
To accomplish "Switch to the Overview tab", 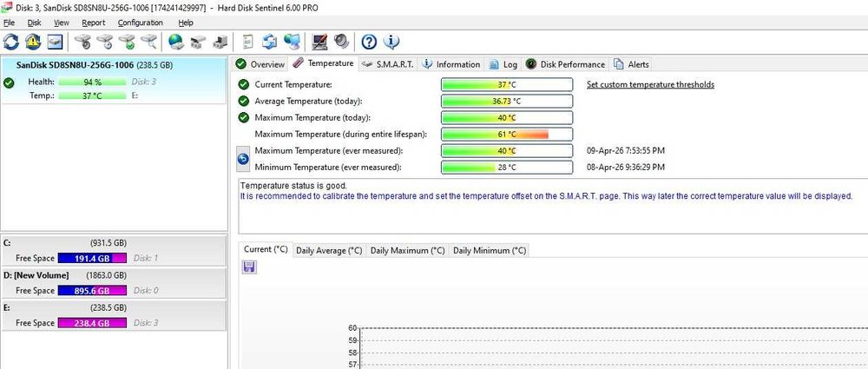I will point(260,64).
